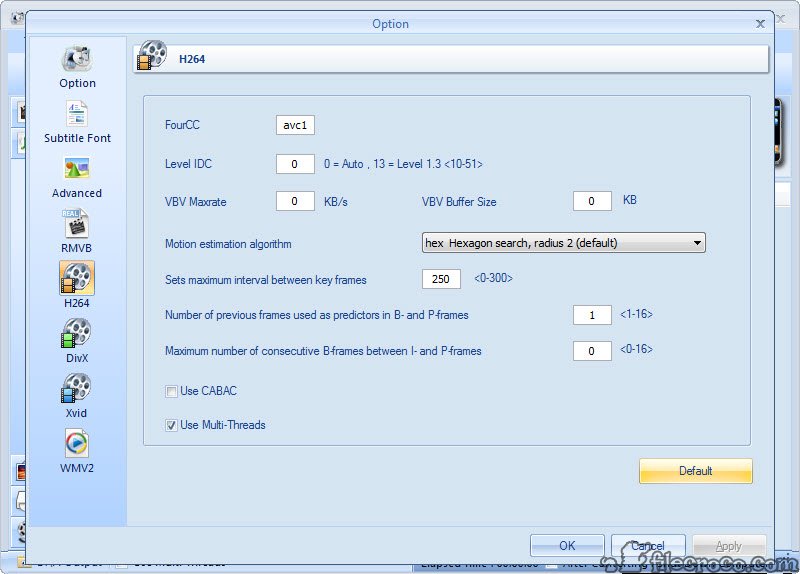Select the DivX settings icon
Viewport: 800px width, 574px height.
pos(77,333)
